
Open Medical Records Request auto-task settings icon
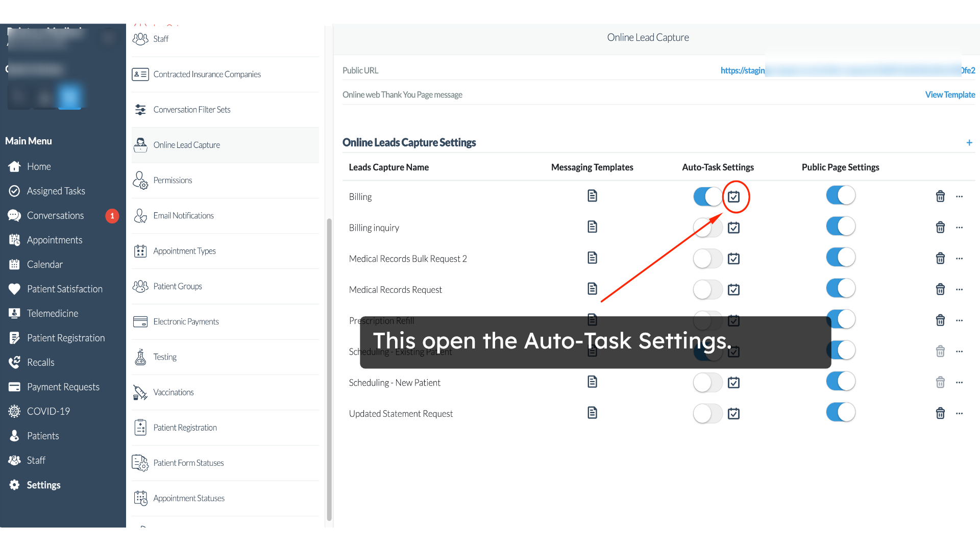tap(733, 290)
